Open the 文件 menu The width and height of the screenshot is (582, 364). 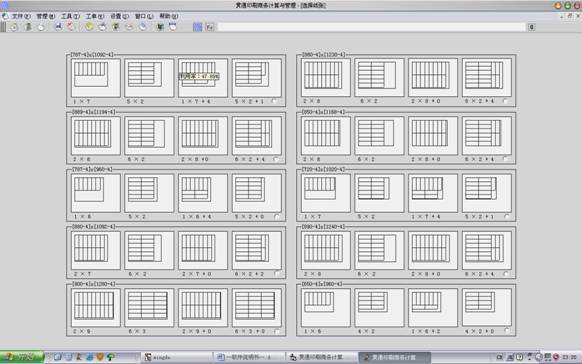pyautogui.click(x=21, y=16)
